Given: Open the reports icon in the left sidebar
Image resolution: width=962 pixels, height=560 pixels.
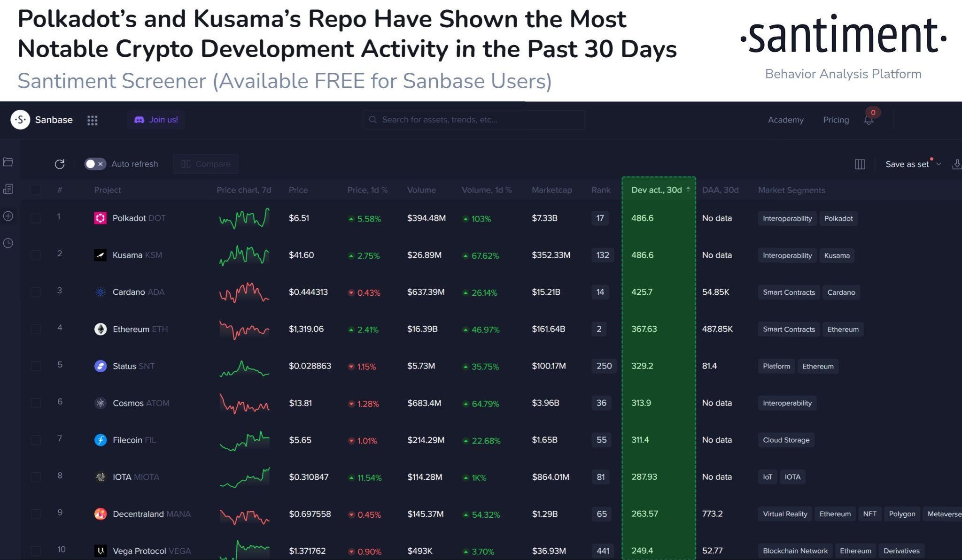Looking at the screenshot, I should [8, 189].
